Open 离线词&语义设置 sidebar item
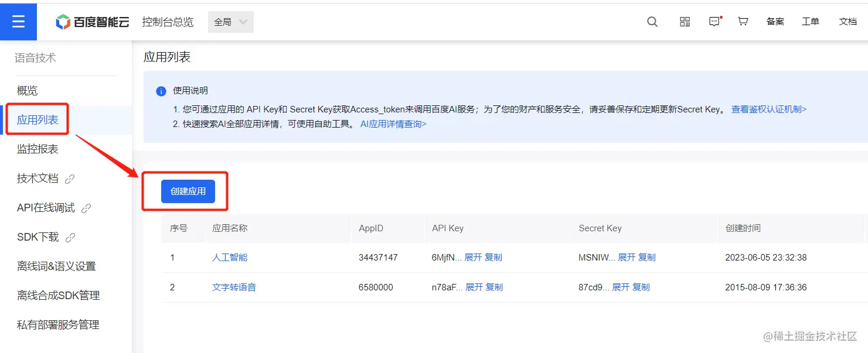This screenshot has height=353, width=868. pos(56,266)
